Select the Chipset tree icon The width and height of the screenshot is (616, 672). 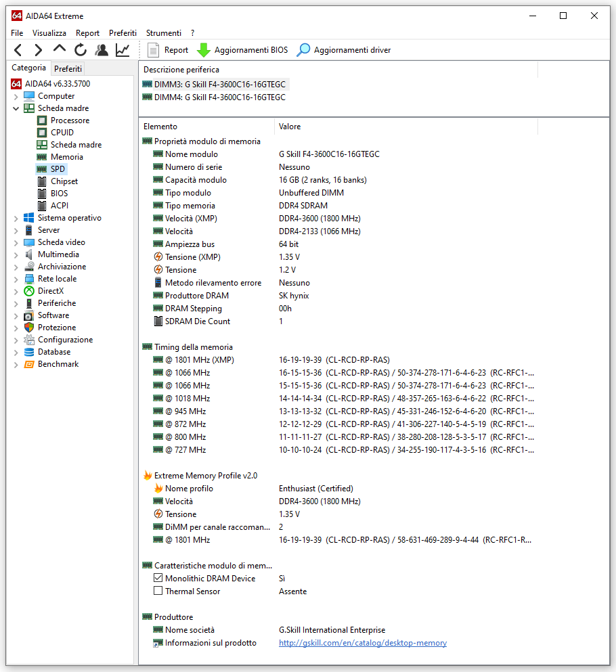tap(42, 181)
